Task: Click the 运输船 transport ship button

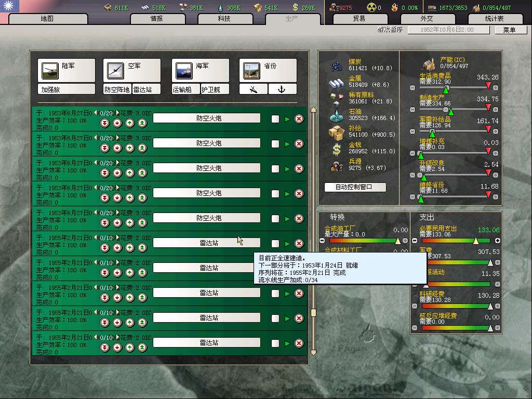Action: coord(186,89)
